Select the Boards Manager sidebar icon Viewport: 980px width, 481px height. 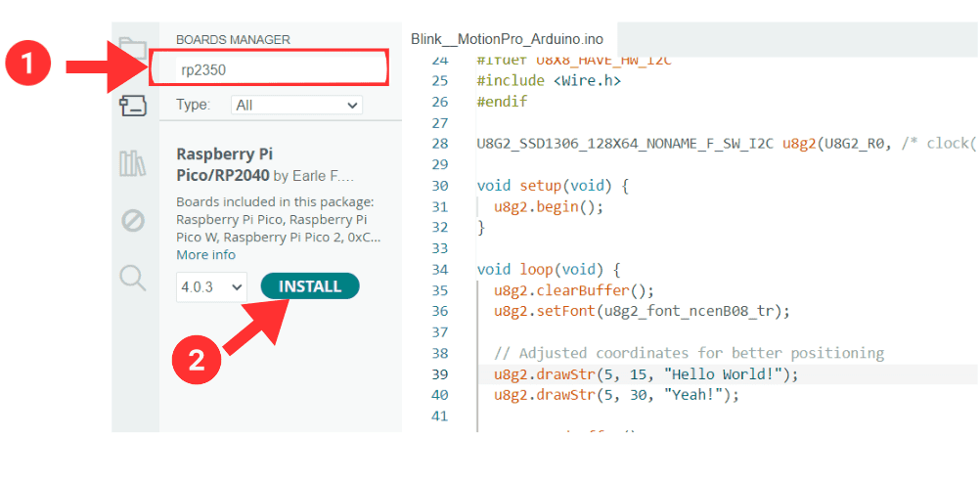[x=132, y=106]
